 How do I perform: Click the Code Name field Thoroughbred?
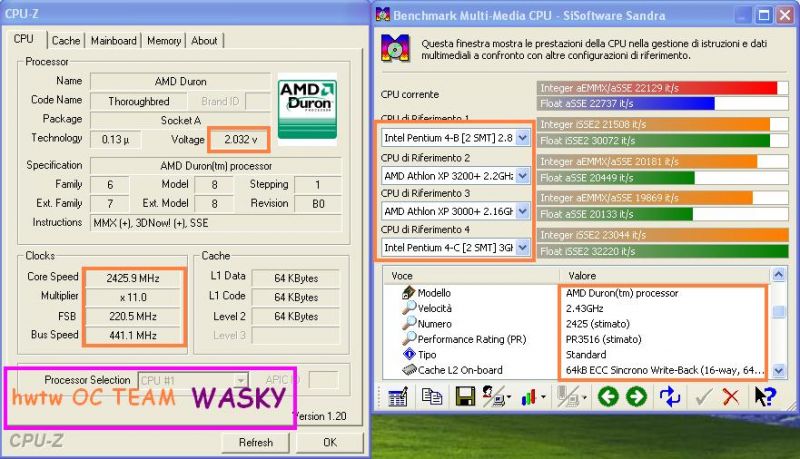tap(138, 101)
